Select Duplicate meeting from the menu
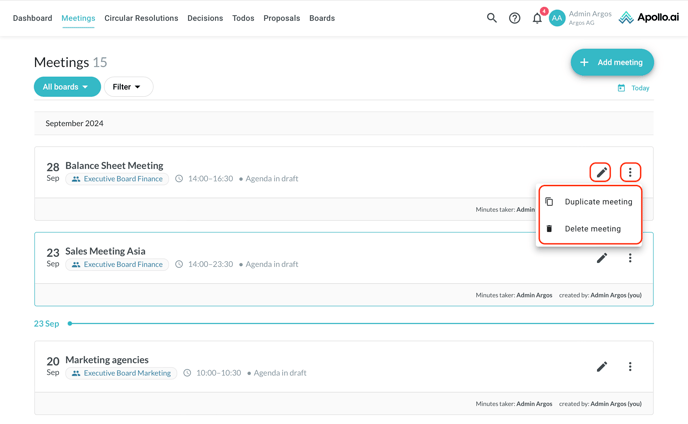Viewport: 688px width, 424px height. coord(598,202)
